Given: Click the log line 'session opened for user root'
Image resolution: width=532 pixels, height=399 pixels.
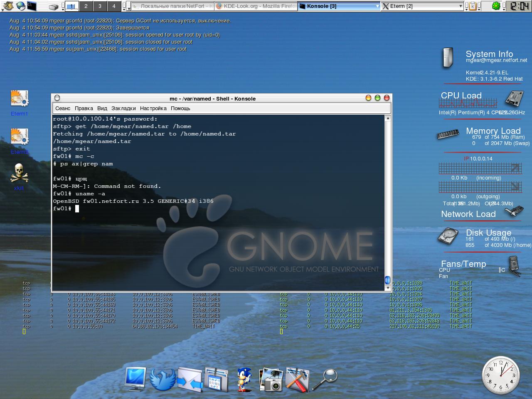Looking at the screenshot, I should (115, 35).
